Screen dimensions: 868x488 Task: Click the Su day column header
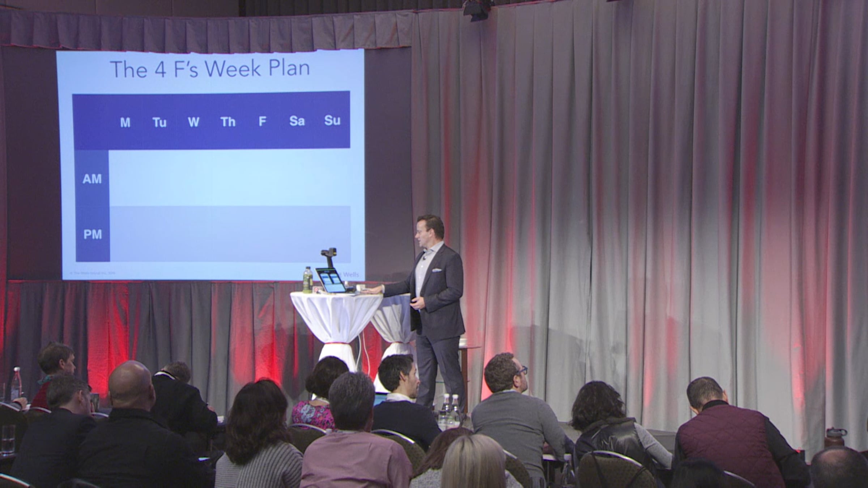click(332, 120)
